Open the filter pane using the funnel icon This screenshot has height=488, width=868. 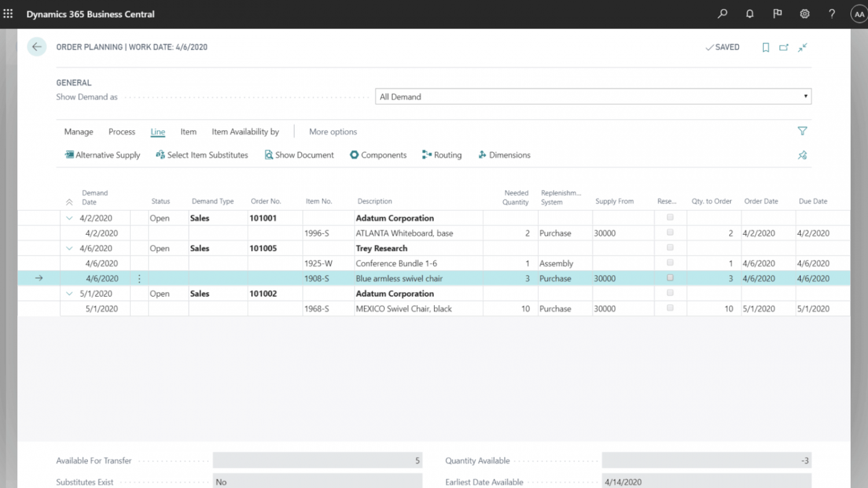(x=803, y=131)
